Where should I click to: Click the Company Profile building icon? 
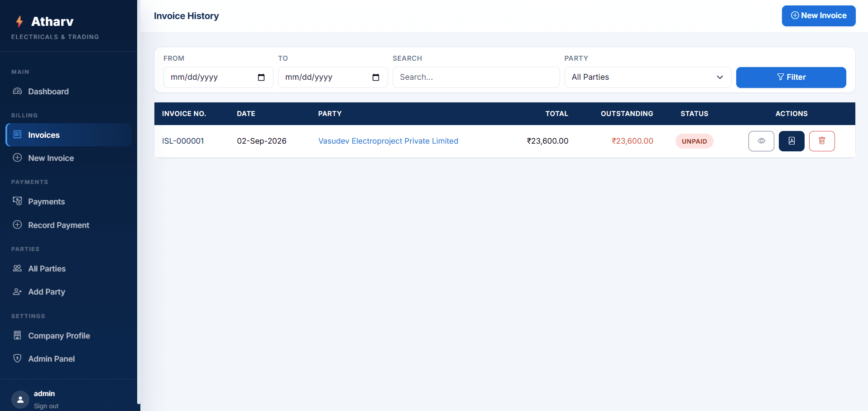pos(17,335)
